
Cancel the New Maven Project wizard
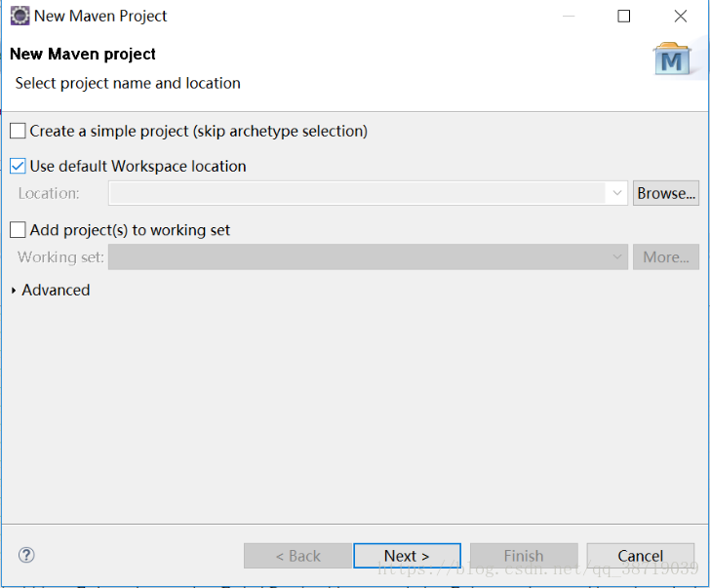[640, 556]
